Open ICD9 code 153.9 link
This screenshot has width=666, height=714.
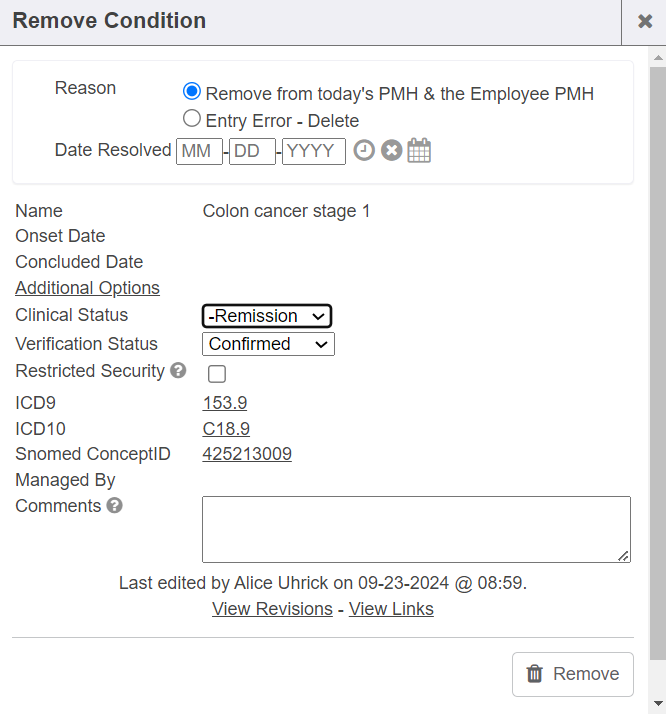[x=224, y=403]
